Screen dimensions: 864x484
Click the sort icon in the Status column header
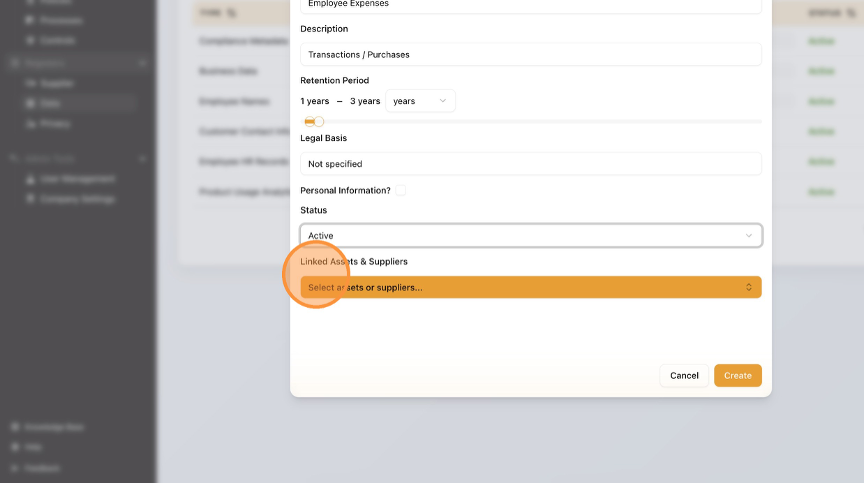[x=849, y=13]
